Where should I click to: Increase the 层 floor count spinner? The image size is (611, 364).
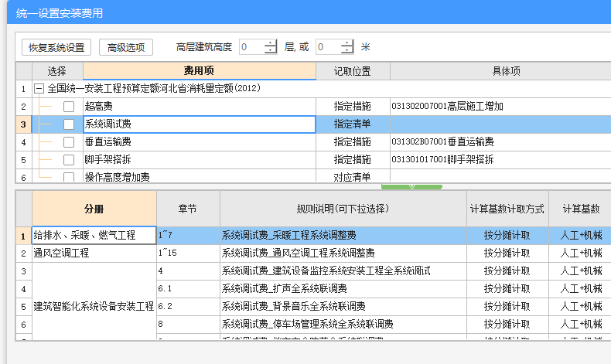pyautogui.click(x=270, y=43)
